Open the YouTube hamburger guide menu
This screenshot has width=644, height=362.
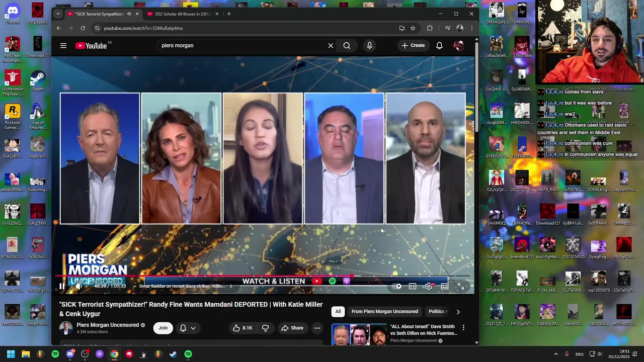[63, 46]
